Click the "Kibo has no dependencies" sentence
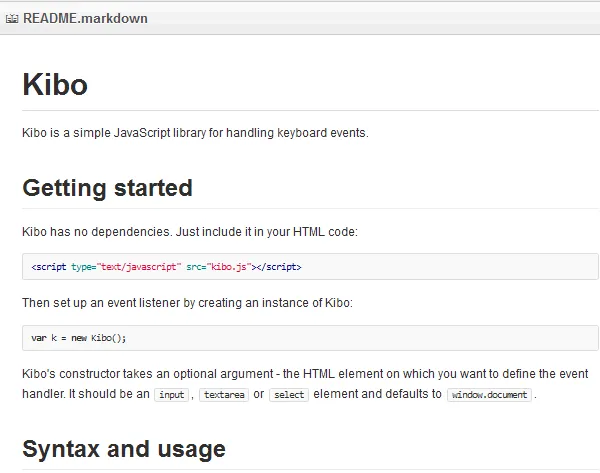600x473 pixels. pos(189,232)
